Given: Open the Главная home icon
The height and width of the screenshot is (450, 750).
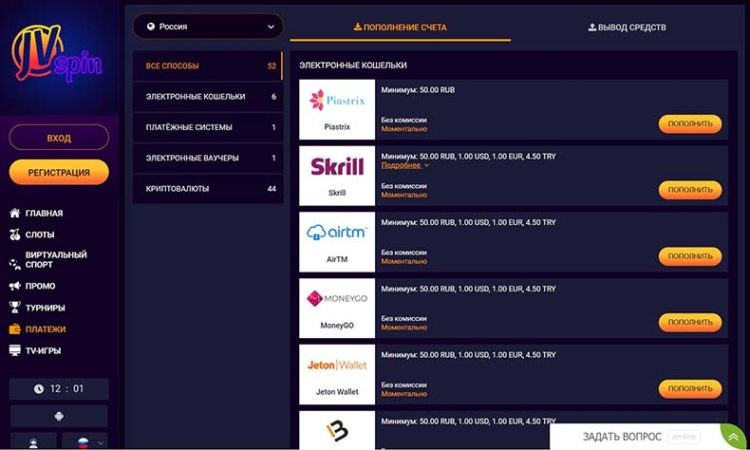Looking at the screenshot, I should 15,213.
